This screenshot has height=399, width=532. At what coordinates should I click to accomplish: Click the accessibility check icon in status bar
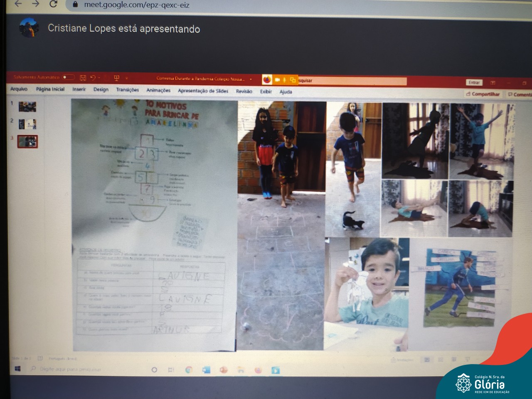point(40,358)
